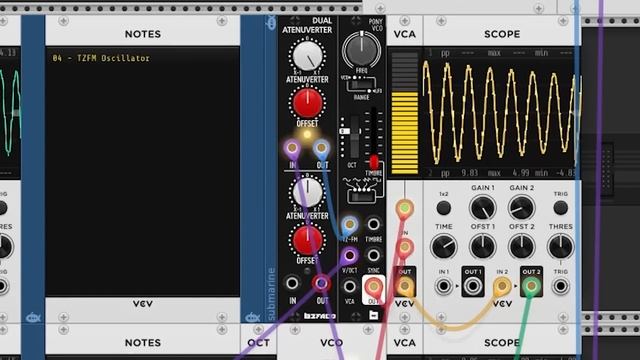Click the OCT module title in the lower row
Viewport: 640px width, 360px height.
point(258,343)
